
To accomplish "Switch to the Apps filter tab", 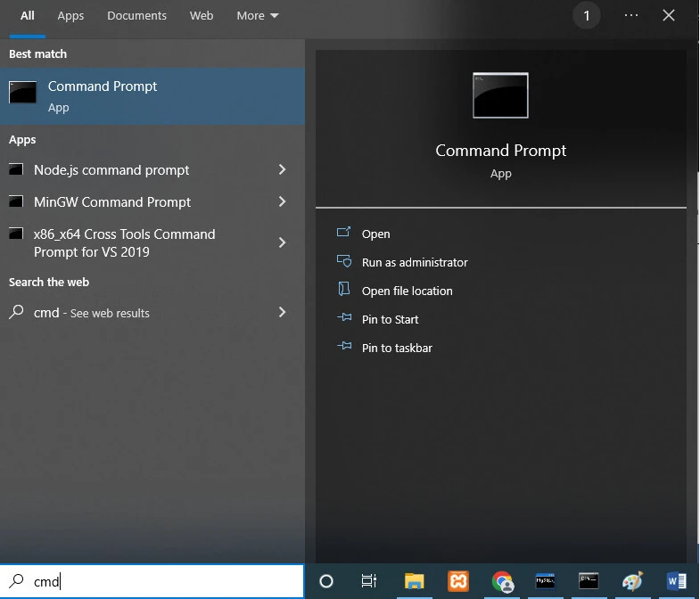I will [70, 16].
